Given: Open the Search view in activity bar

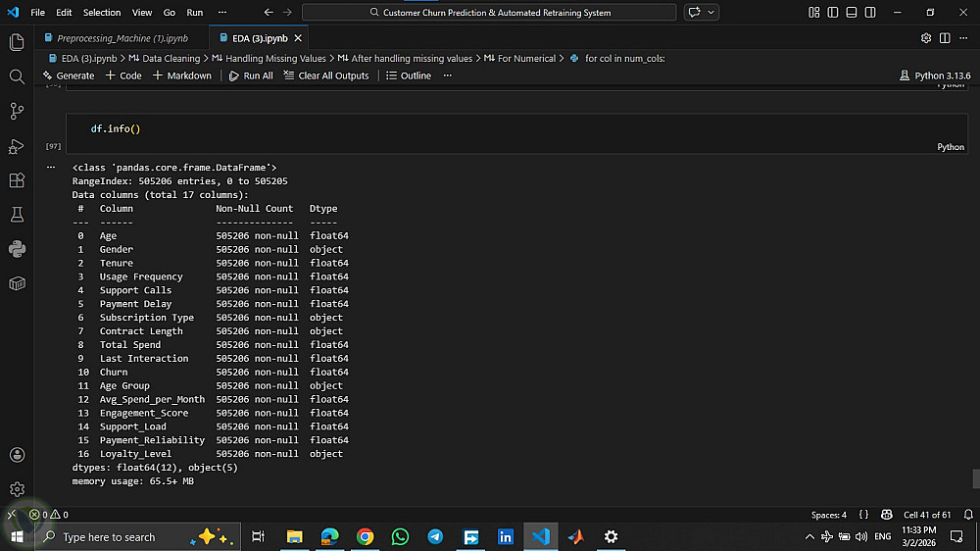Looking at the screenshot, I should tap(17, 76).
